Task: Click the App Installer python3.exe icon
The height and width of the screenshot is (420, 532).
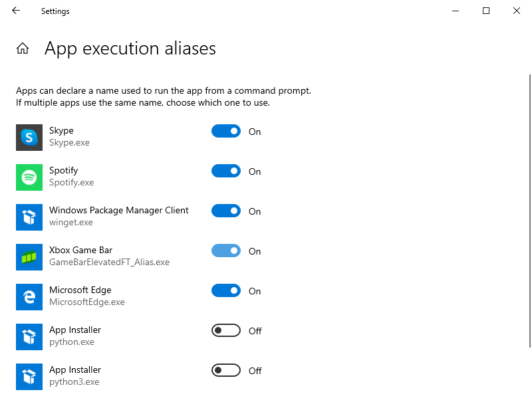Action: [x=29, y=377]
